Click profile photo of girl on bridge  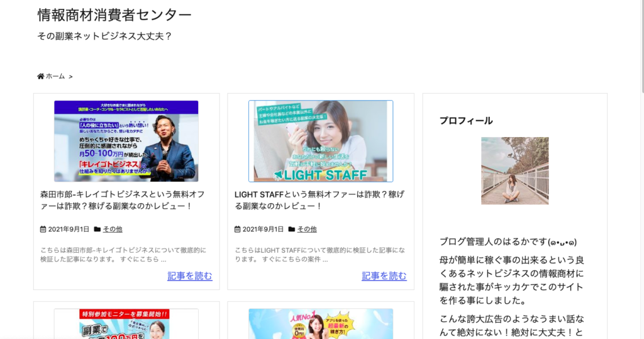[x=515, y=171]
